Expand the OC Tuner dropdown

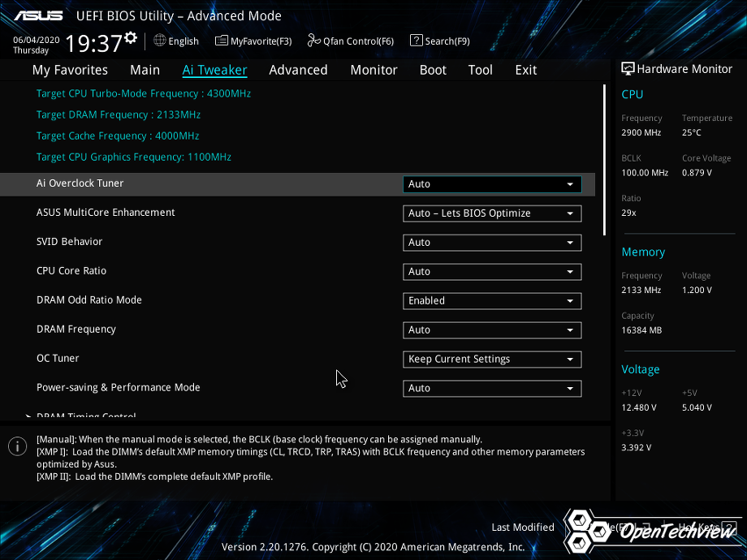492,359
